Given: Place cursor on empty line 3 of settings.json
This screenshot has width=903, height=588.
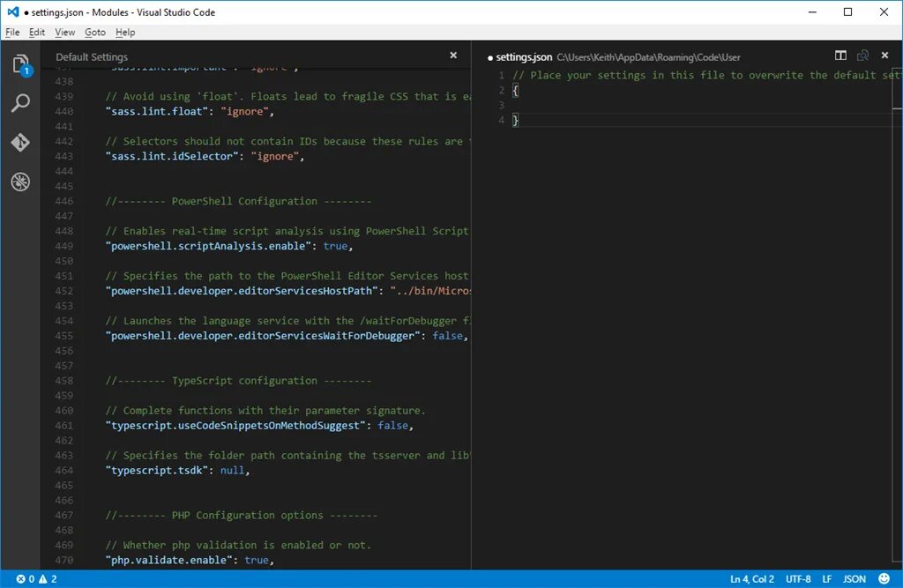Looking at the screenshot, I should [x=703, y=106].
